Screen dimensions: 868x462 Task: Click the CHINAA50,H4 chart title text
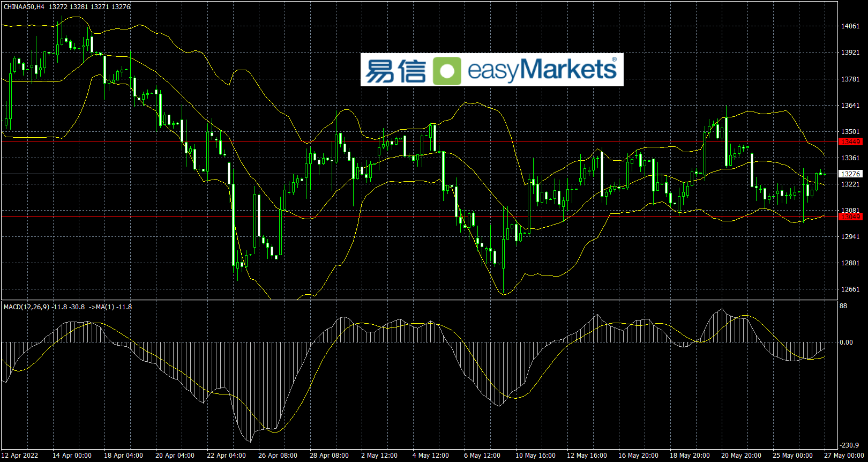tap(24, 7)
